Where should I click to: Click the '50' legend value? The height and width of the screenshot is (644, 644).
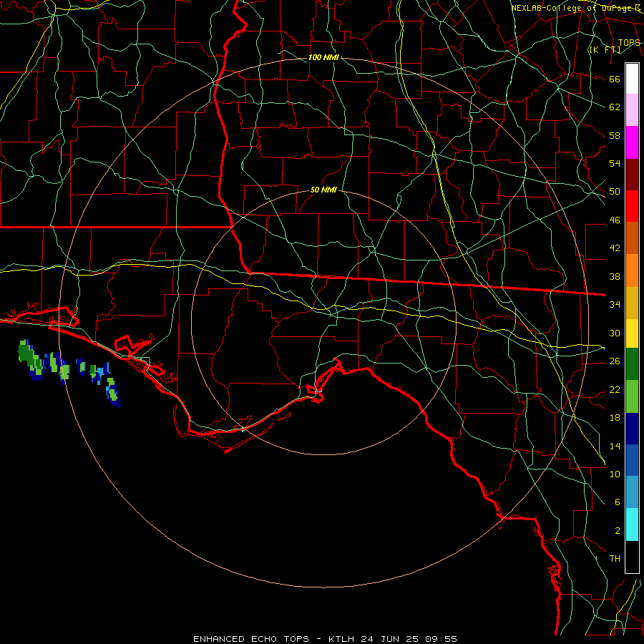[x=615, y=191]
